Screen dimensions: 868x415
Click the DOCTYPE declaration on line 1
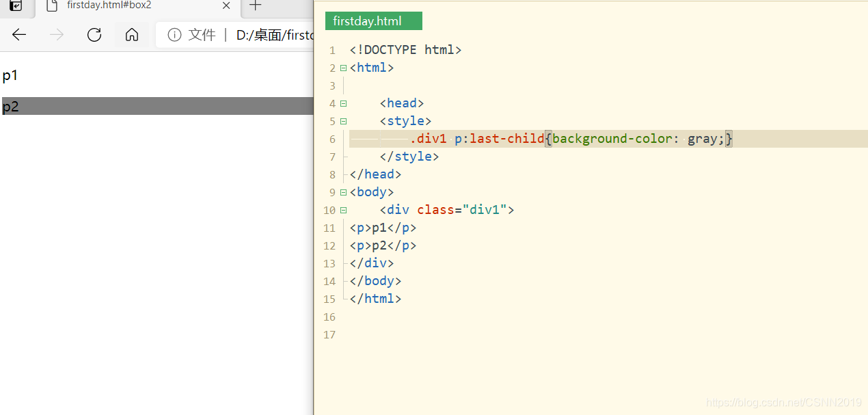click(405, 50)
